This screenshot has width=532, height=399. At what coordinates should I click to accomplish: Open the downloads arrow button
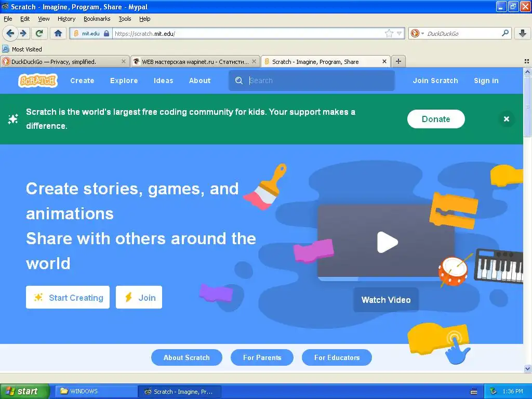523,33
